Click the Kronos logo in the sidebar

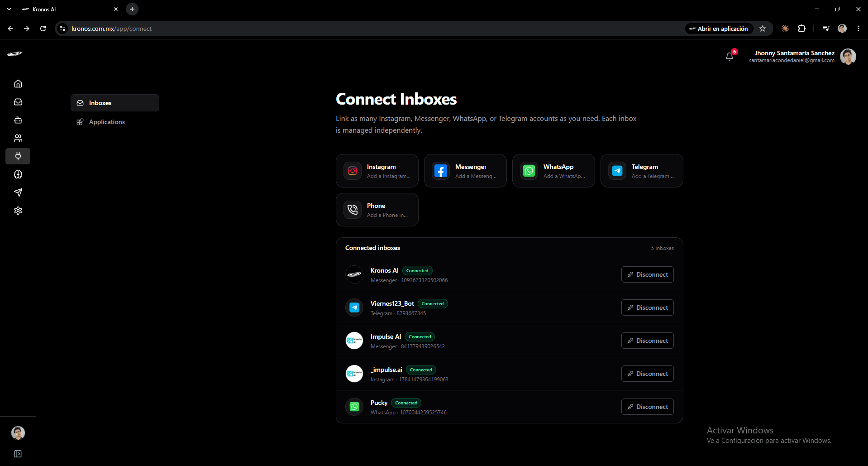14,53
